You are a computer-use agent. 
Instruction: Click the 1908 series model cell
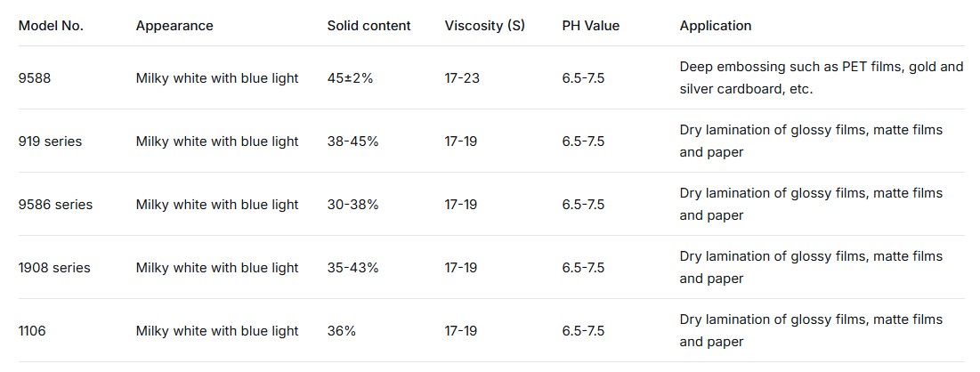(x=54, y=268)
